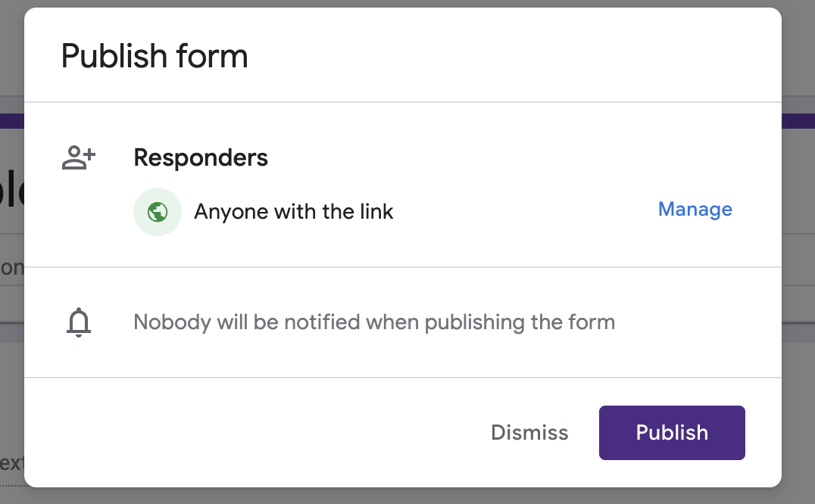Click cut-off "on" text behind dialog

point(12,268)
